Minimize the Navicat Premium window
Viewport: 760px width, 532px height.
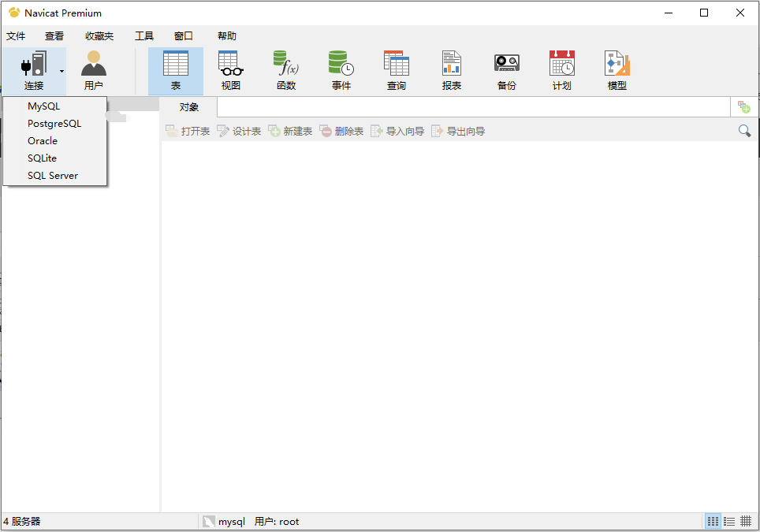pos(669,13)
